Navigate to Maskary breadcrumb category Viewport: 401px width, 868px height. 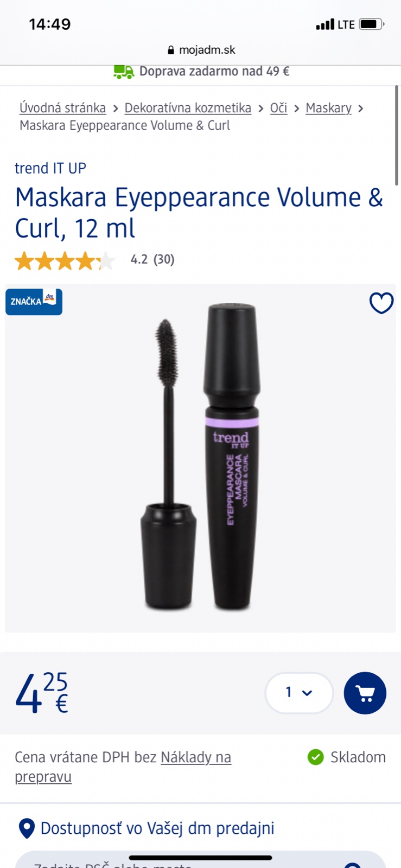coord(328,108)
